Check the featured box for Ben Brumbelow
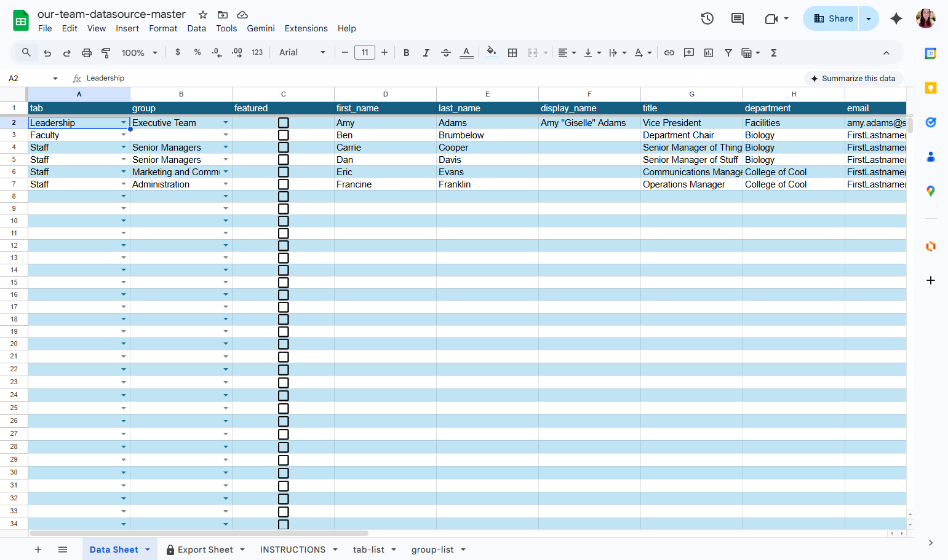This screenshot has height=560, width=948. [284, 135]
